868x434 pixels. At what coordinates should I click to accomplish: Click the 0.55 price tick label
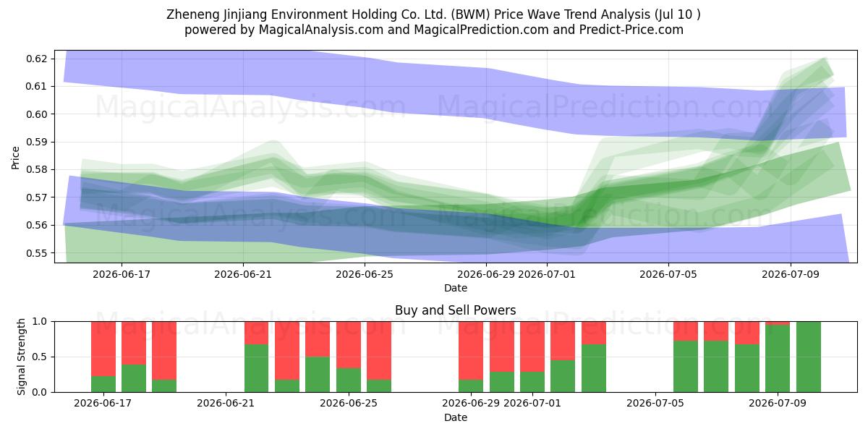(x=38, y=253)
